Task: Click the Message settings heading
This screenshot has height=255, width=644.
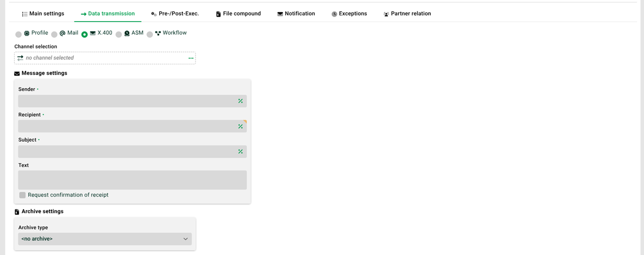Action: [x=44, y=73]
